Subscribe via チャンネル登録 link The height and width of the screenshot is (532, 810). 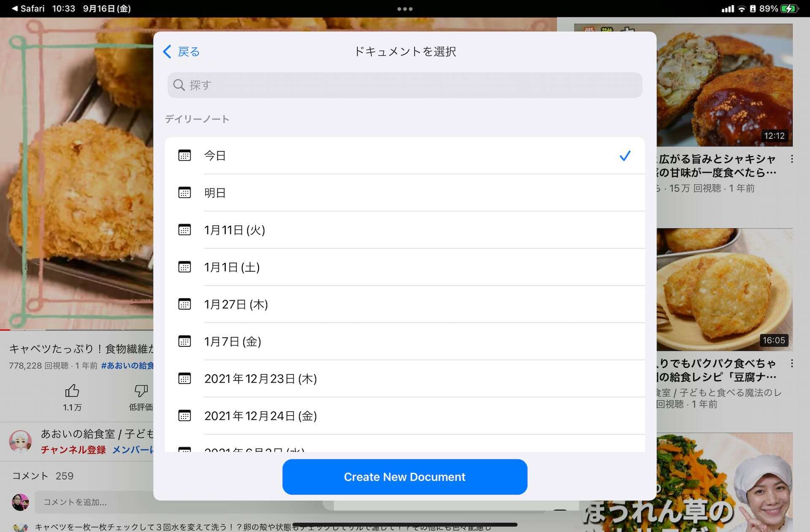[x=73, y=450]
